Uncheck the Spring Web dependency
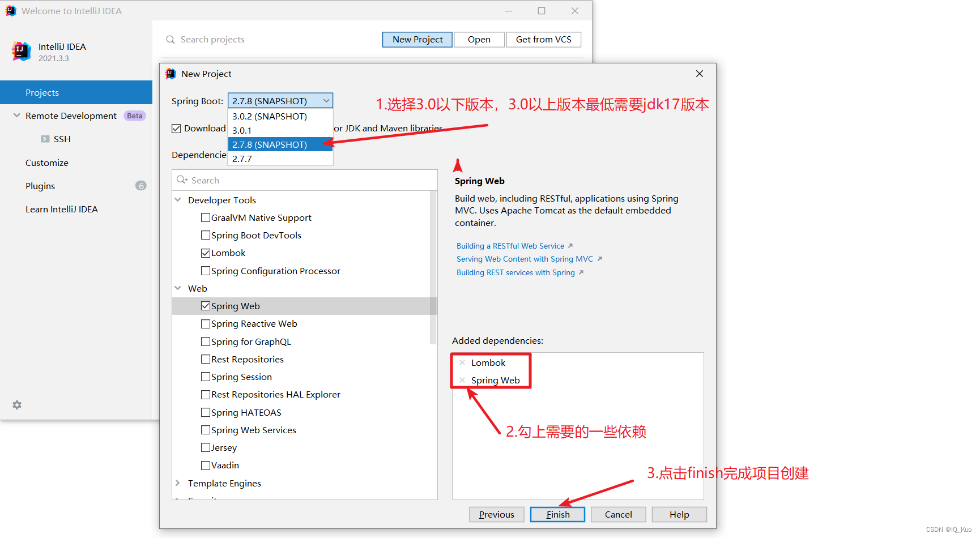This screenshot has width=980, height=538. [x=206, y=306]
